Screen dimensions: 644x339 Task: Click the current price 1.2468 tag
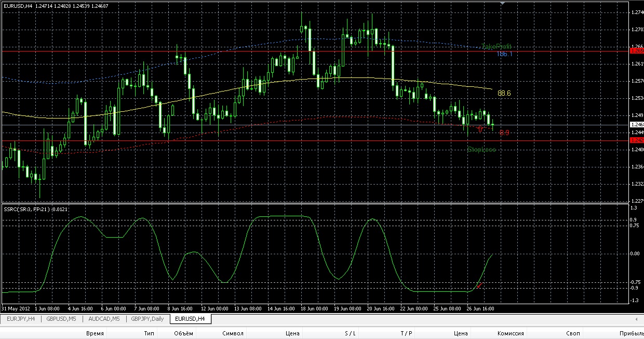pos(637,125)
